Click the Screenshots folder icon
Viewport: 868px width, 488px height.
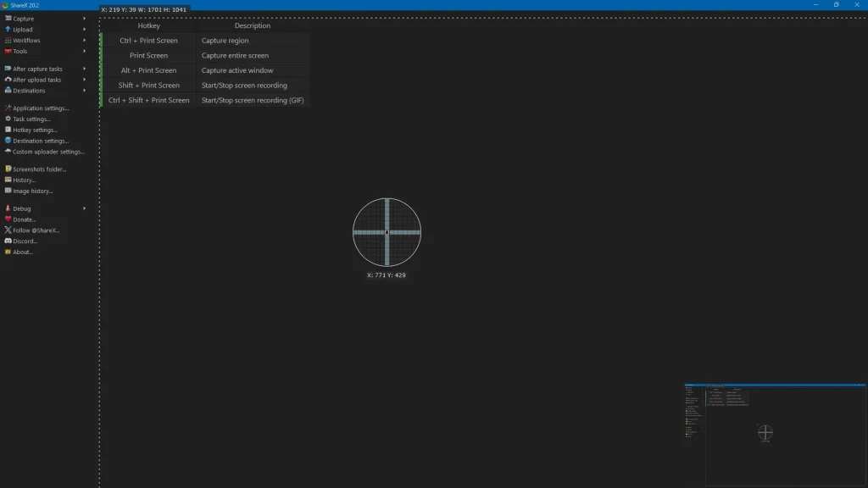8,169
